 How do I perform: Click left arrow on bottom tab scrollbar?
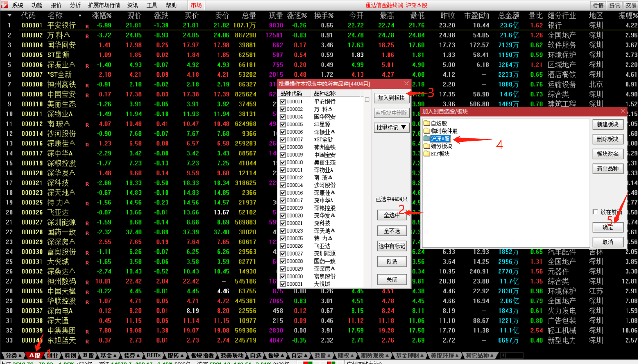[x=503, y=355]
